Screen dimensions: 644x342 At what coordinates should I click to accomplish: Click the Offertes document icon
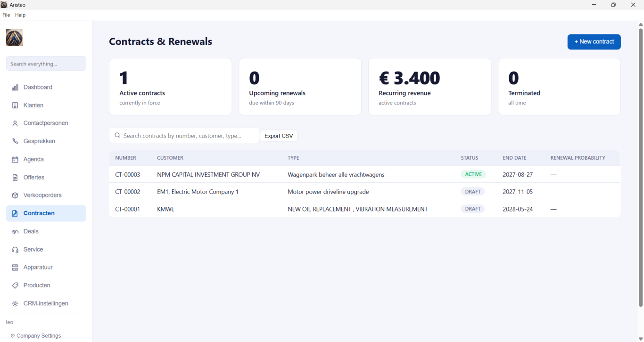point(15,178)
